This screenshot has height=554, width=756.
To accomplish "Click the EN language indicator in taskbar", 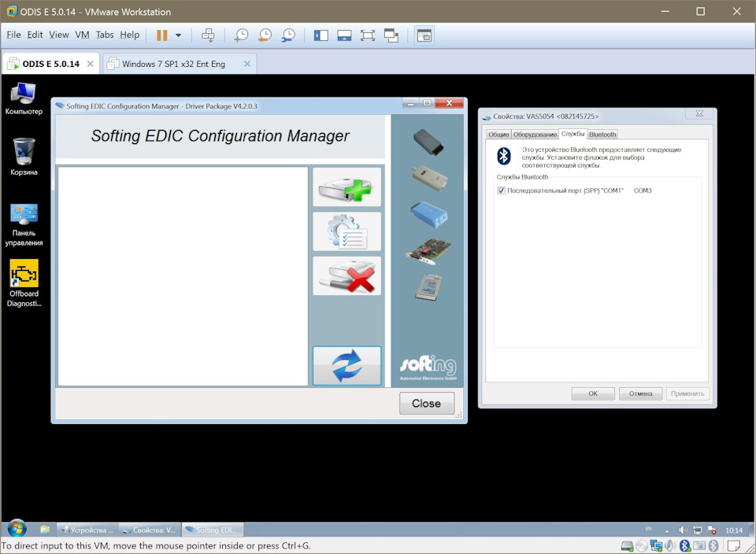I will pyautogui.click(x=648, y=529).
